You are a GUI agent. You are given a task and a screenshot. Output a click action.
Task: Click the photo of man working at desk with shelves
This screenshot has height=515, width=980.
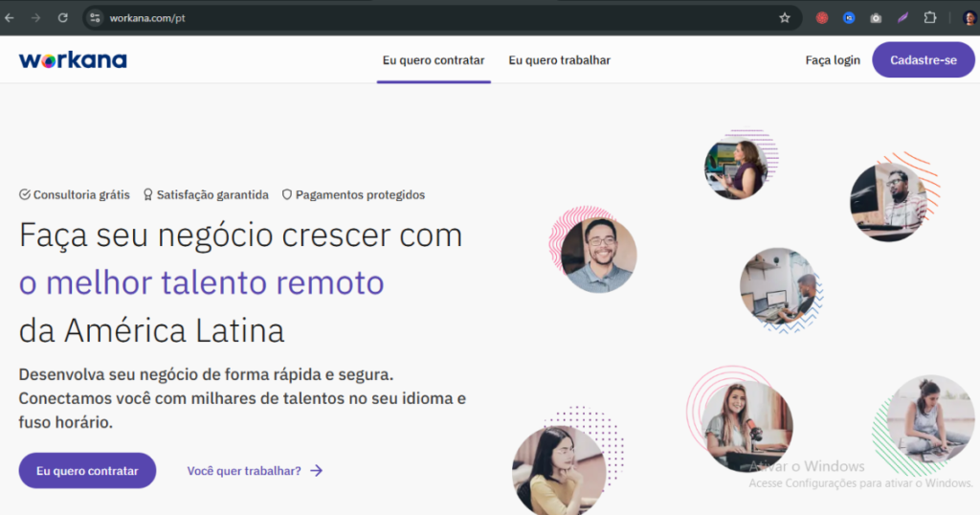coord(779,286)
